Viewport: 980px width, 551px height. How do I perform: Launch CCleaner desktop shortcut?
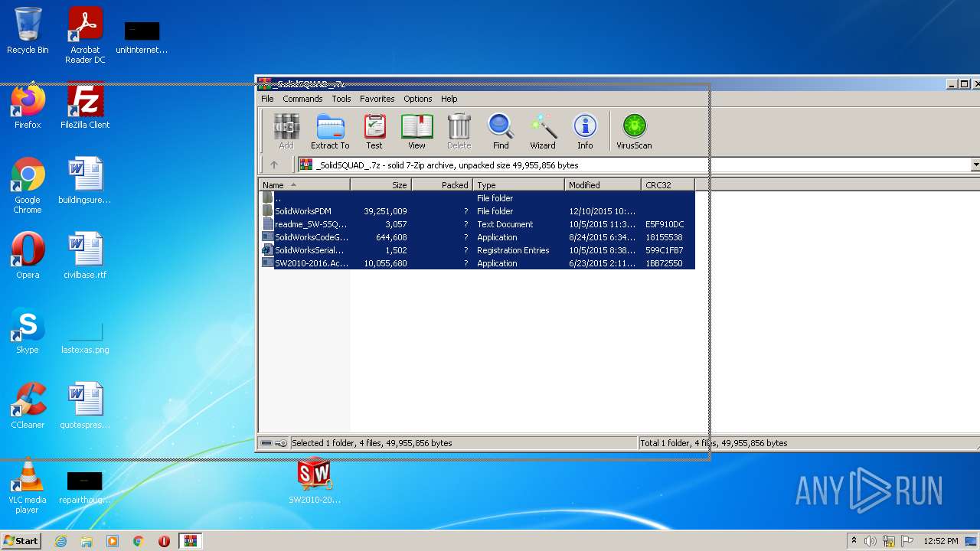pos(28,406)
